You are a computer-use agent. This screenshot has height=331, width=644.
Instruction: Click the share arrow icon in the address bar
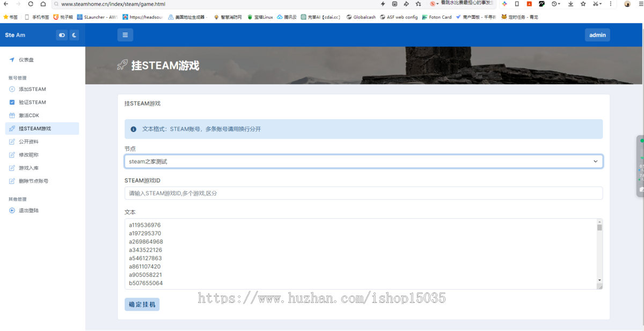[x=406, y=4]
